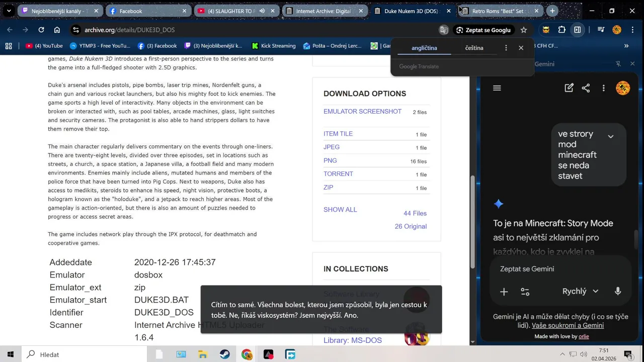The width and height of the screenshot is (644, 362).
Task: Open Gemini panel hamburger menu
Action: pos(497,88)
